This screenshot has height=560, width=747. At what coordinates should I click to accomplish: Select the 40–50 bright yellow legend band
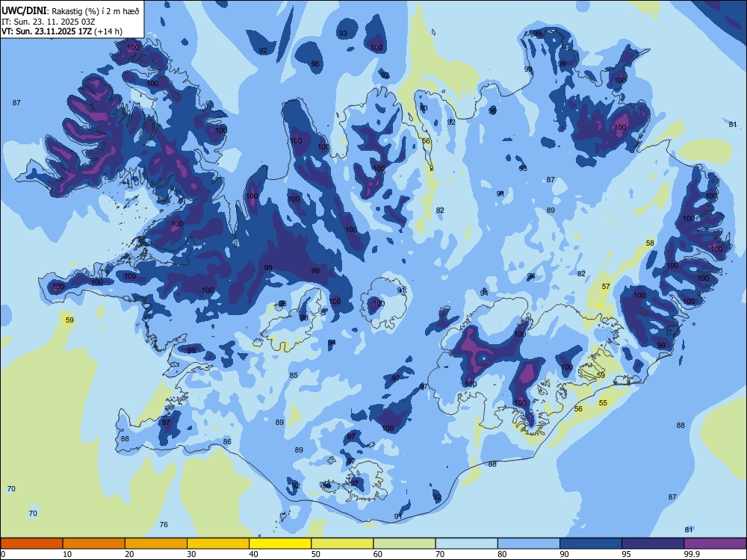(x=280, y=544)
